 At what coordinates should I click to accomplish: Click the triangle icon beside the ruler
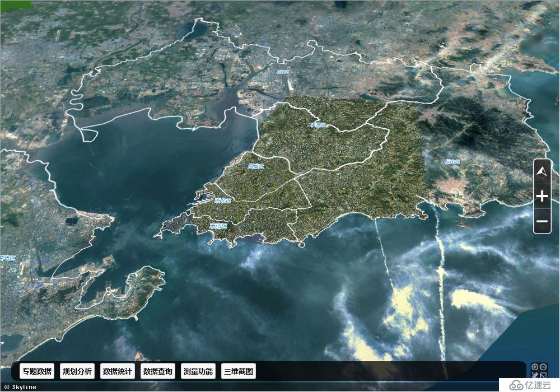pyautogui.click(x=543, y=375)
